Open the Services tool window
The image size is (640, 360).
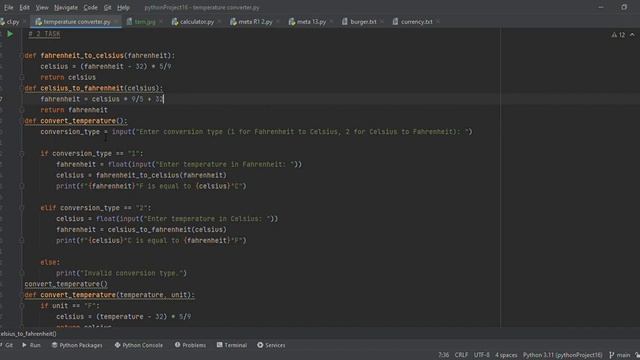click(271, 345)
